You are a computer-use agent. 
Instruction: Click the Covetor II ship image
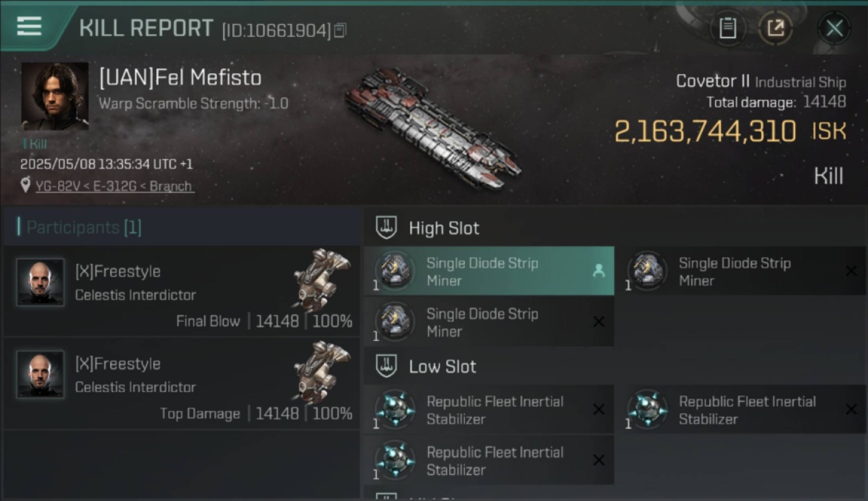[x=433, y=130]
